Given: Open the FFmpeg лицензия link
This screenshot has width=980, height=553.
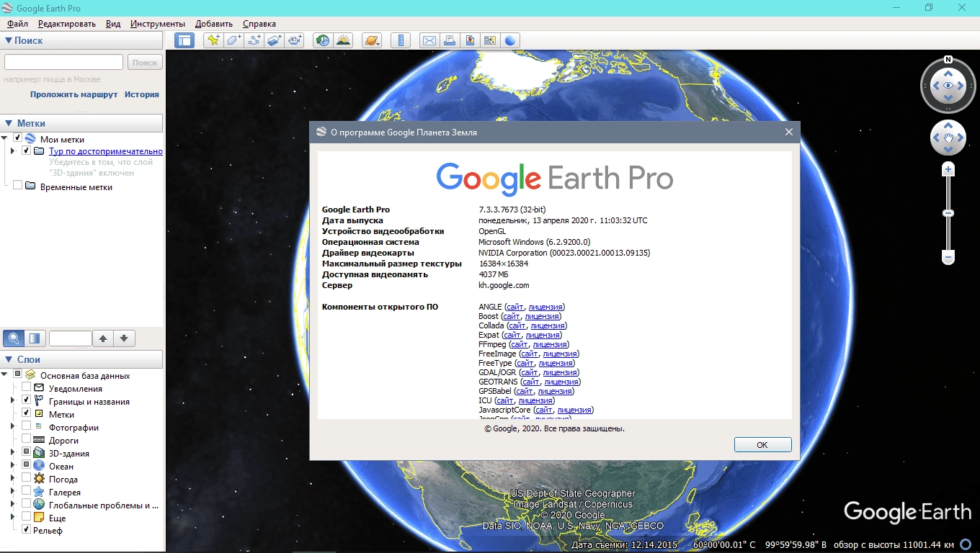Looking at the screenshot, I should coord(550,344).
